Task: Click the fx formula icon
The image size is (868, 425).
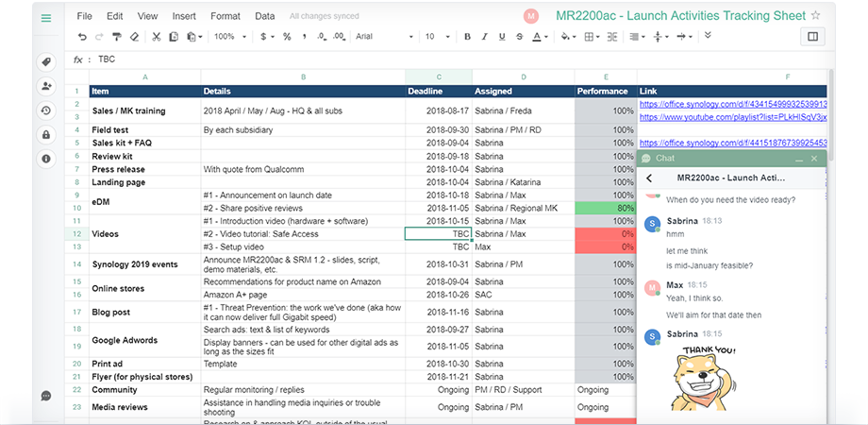Action: click(x=78, y=59)
